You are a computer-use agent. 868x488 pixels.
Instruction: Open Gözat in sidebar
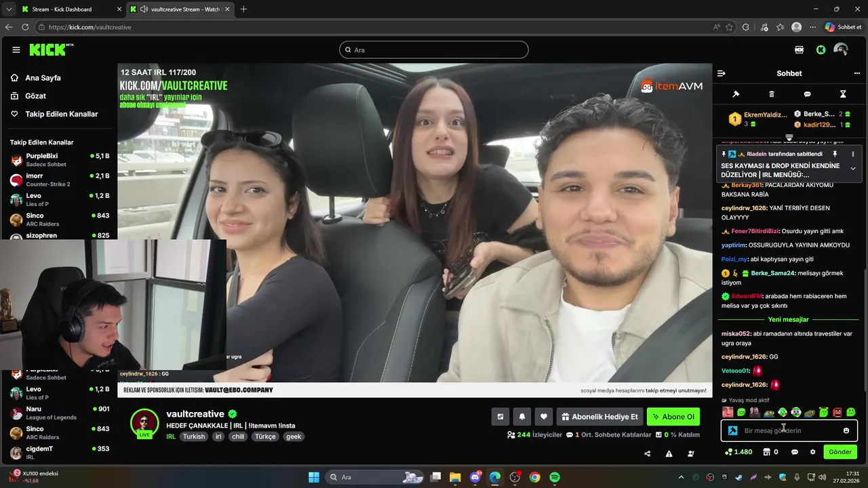[x=35, y=96]
